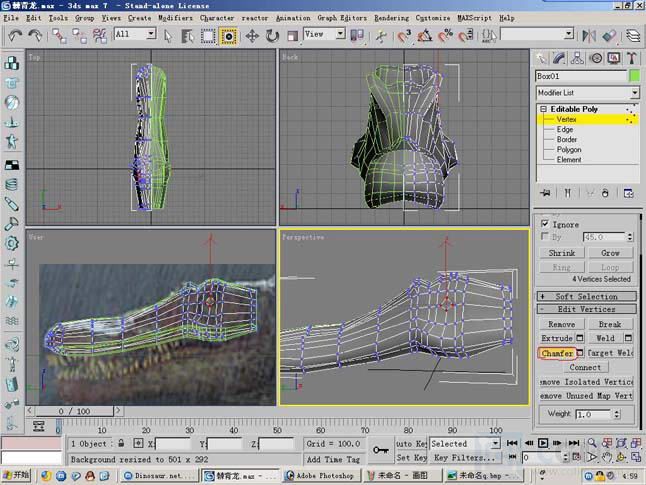Toggle the By Angle checkbox
646x485 pixels.
coord(545,236)
